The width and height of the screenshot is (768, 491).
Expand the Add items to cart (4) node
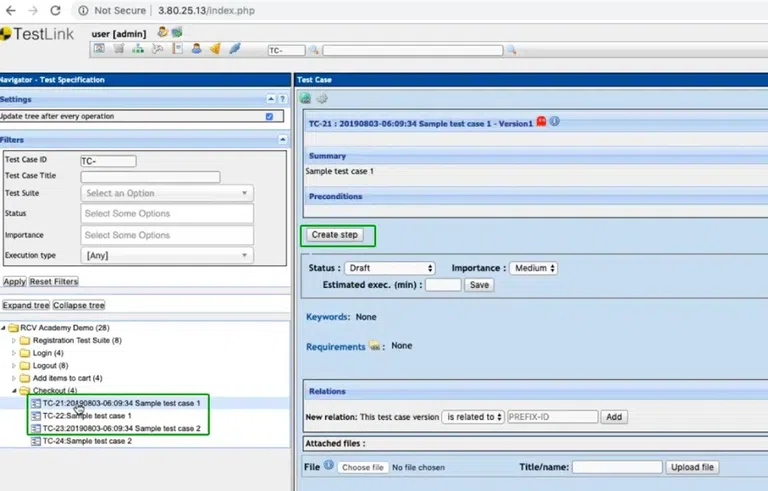14,378
